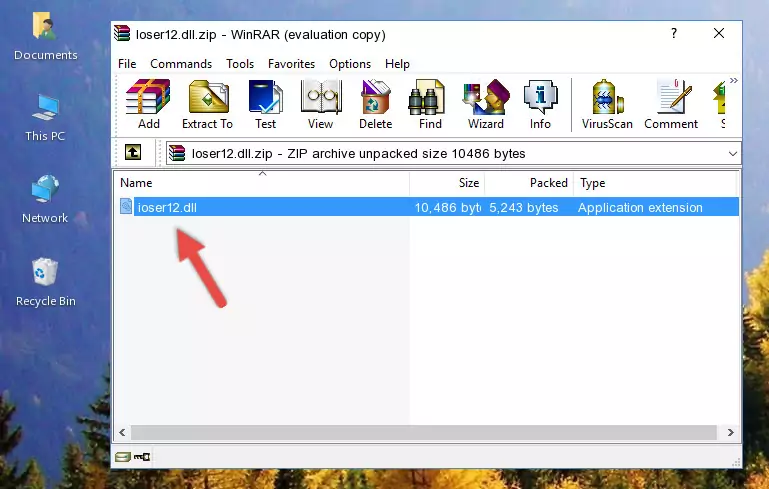Click the drive icon in status bar
This screenshot has width=769, height=489.
pos(123,457)
